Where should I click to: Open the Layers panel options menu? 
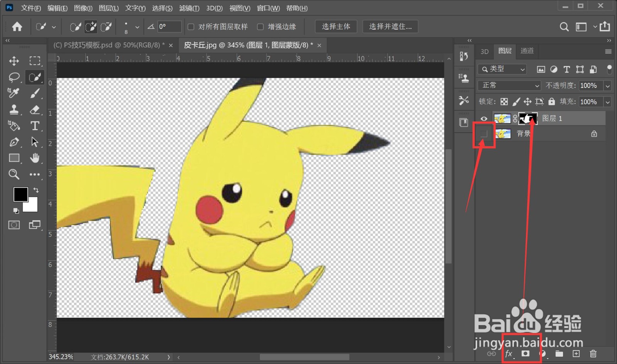[608, 51]
